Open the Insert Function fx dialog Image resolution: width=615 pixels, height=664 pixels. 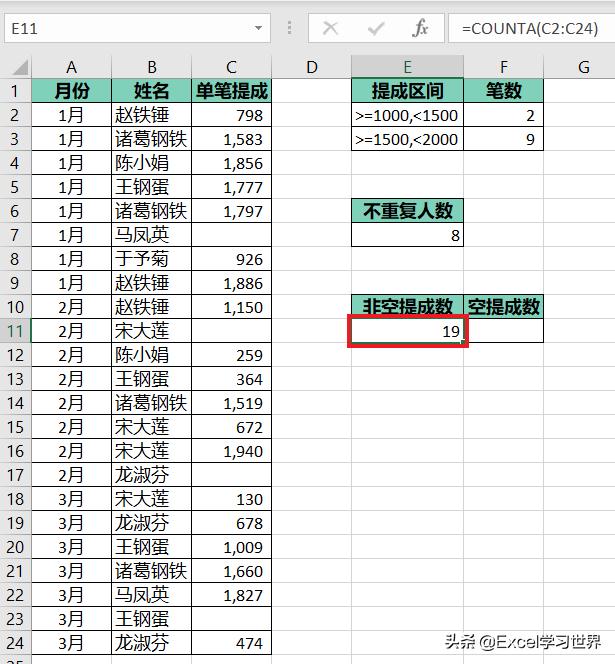[x=420, y=28]
